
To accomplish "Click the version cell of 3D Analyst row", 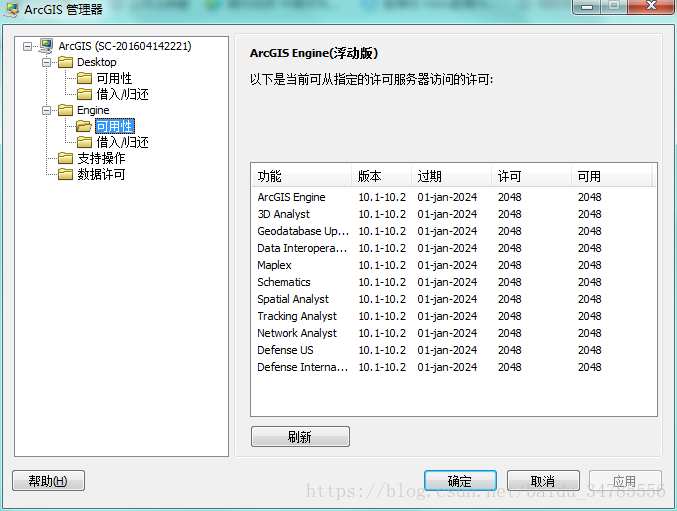I will click(382, 214).
